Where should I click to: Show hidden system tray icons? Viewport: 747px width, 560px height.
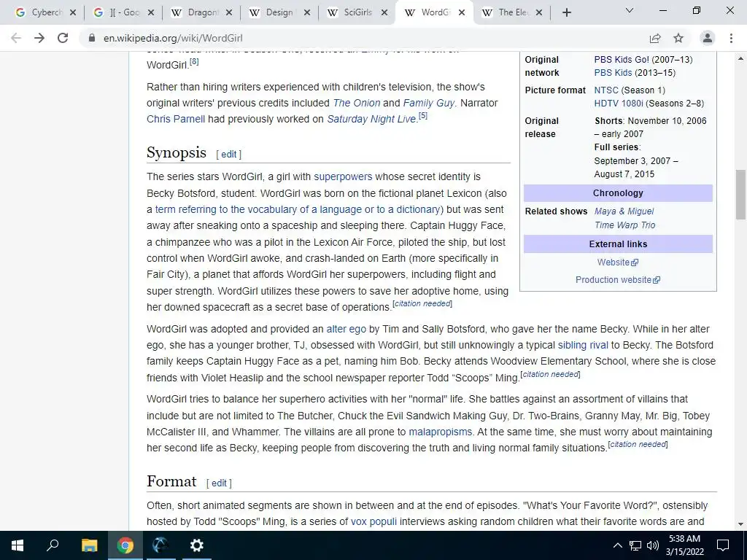617,545
